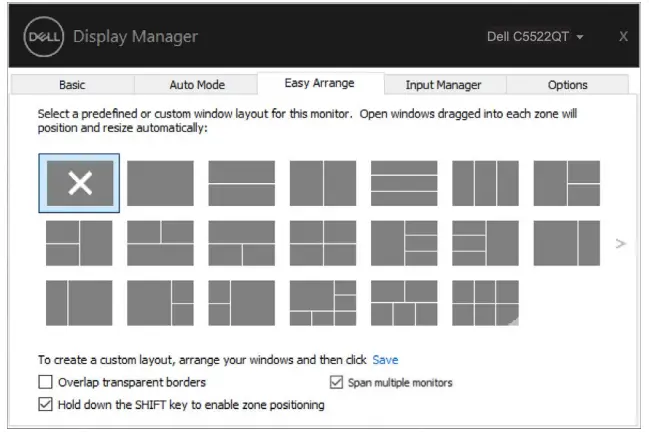
Task: Pick the two stacked horizontal rows layout
Action: point(241,183)
